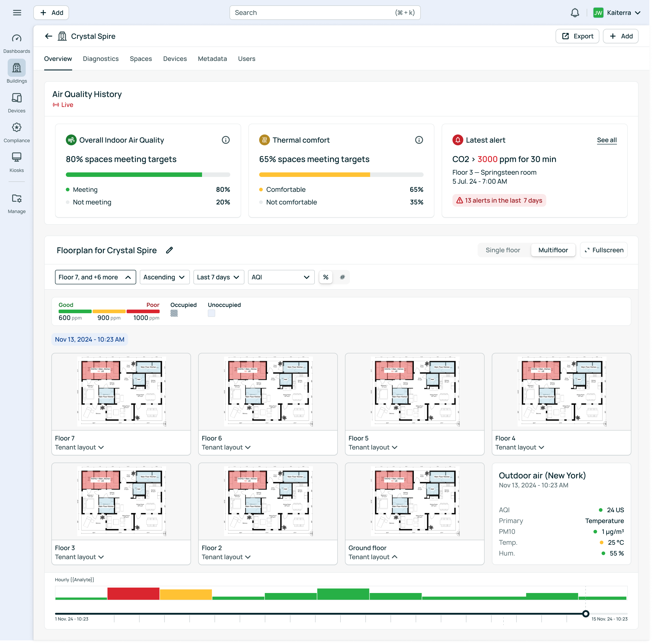Click the timeline slider handle
Screen dimensions: 653x644
pos(586,614)
